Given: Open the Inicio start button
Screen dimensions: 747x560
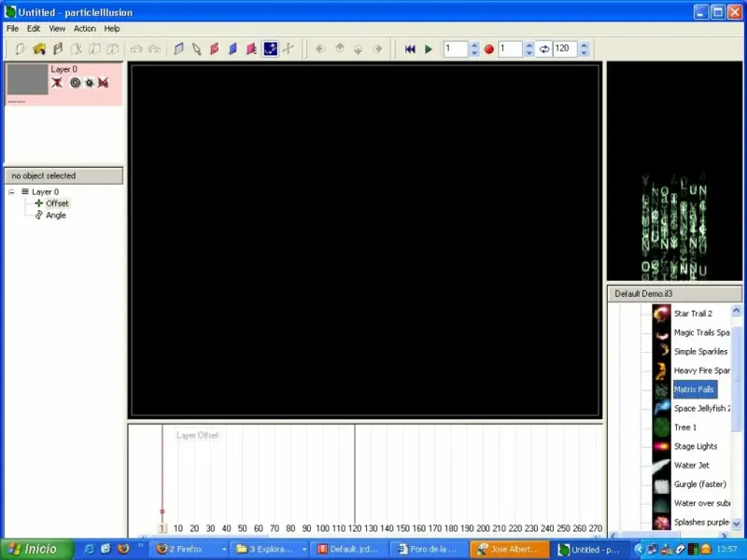Looking at the screenshot, I should (x=35, y=549).
